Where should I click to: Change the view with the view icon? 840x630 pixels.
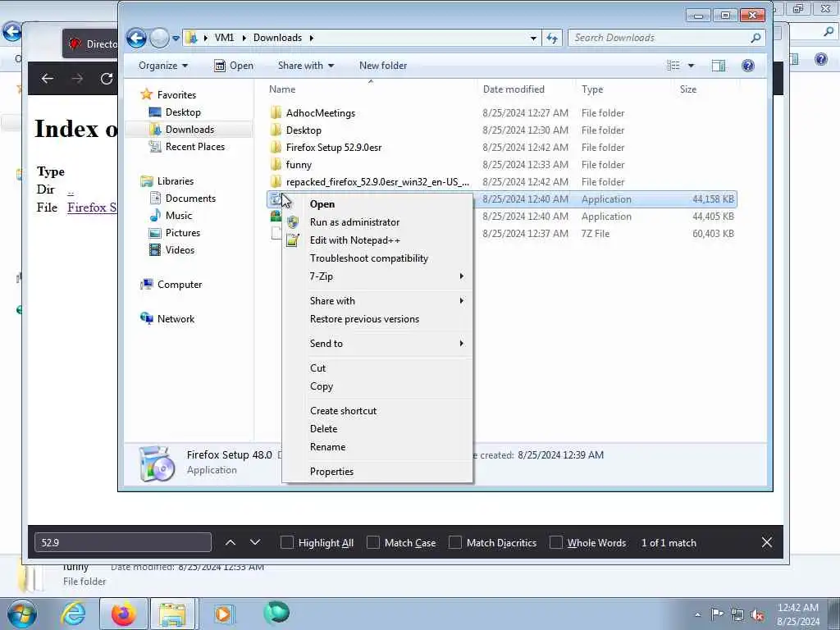pyautogui.click(x=673, y=66)
